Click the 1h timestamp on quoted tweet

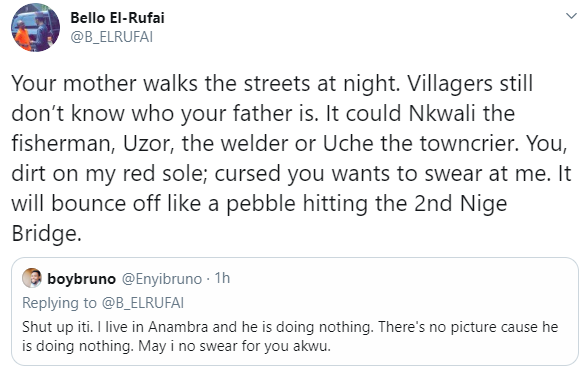click(222, 278)
